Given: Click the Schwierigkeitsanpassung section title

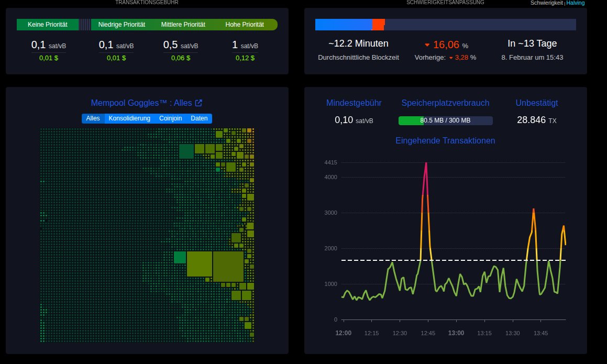Looking at the screenshot, I should click(445, 2).
